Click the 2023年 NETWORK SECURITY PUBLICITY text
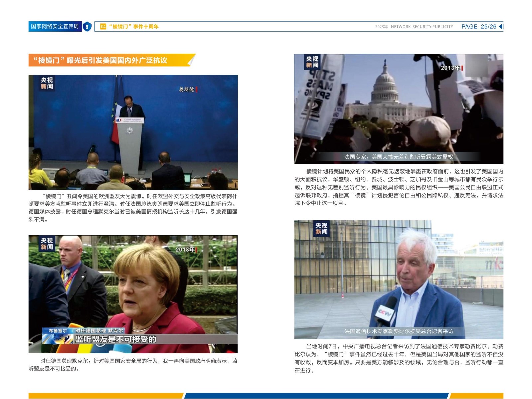 pos(414,27)
